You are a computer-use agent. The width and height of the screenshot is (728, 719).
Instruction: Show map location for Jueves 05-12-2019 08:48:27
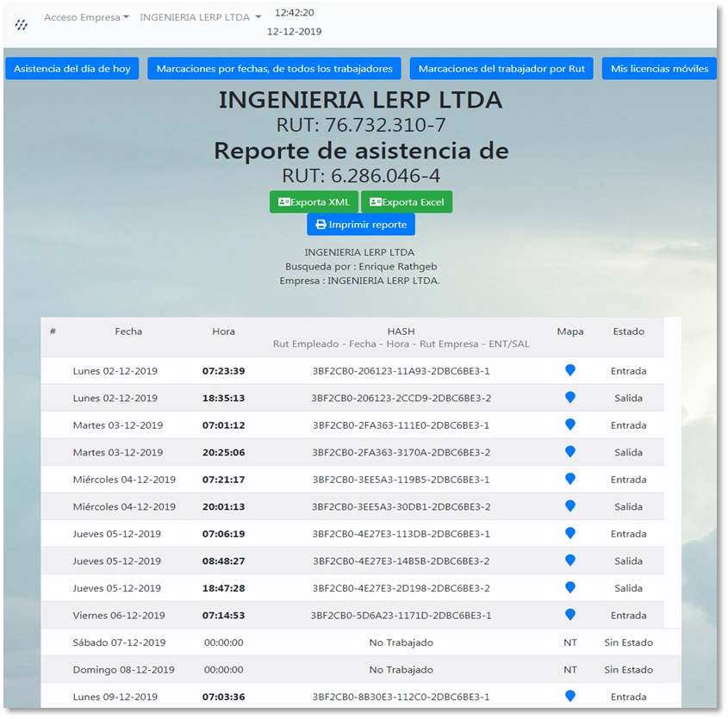pyautogui.click(x=569, y=561)
